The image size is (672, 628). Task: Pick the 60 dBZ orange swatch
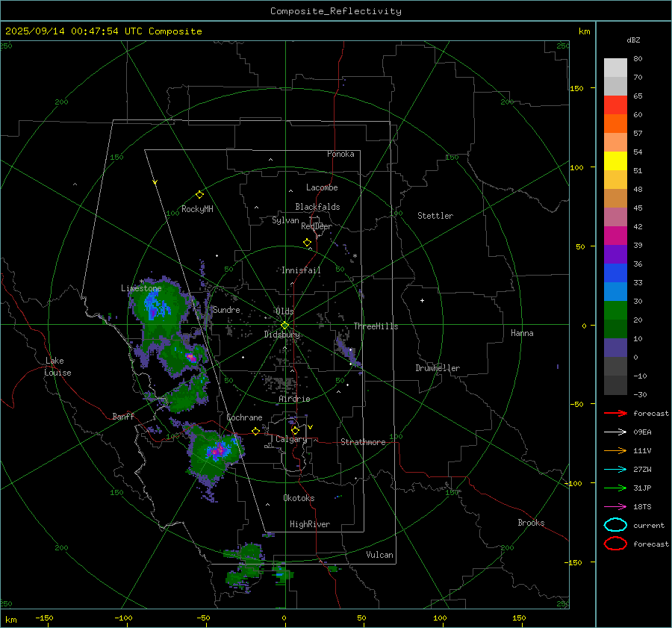tap(615, 124)
